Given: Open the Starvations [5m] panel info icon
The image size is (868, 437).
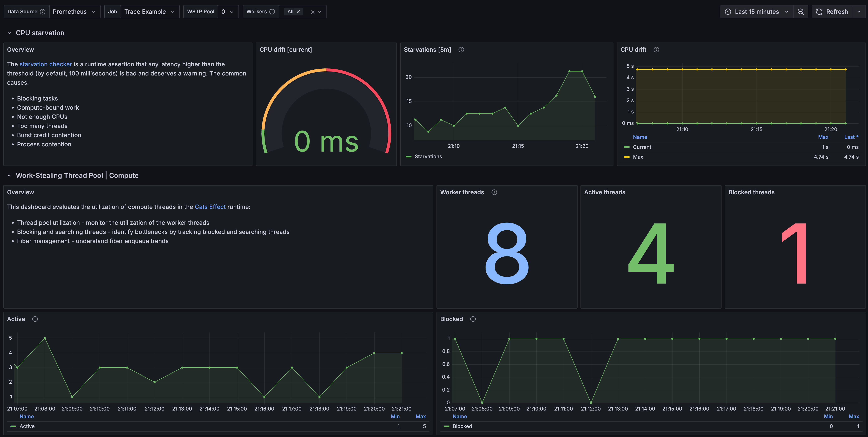Looking at the screenshot, I should 461,50.
